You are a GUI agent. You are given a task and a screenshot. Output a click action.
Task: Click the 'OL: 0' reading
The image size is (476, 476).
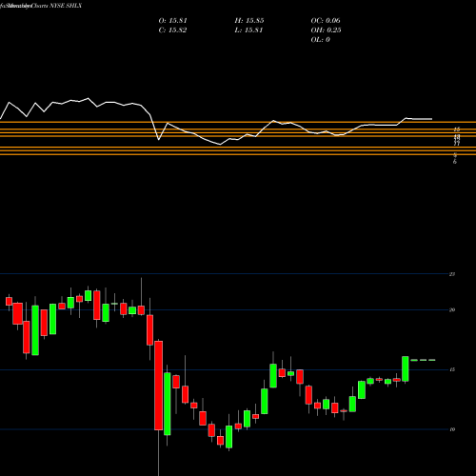pyautogui.click(x=320, y=40)
